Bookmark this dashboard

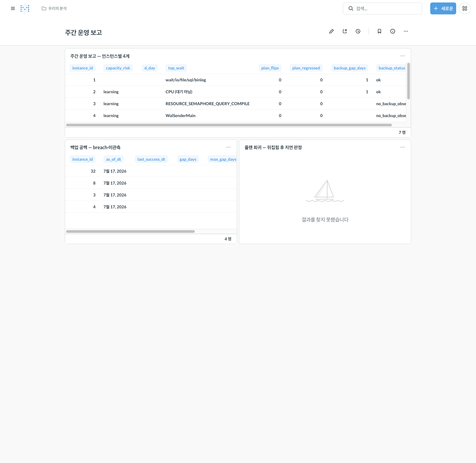(379, 31)
